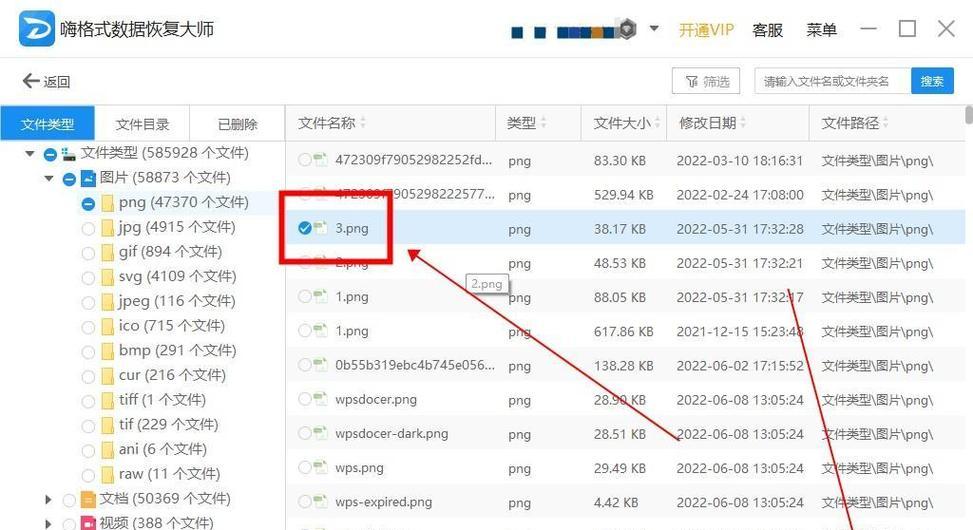The image size is (973, 530).
Task: Check the wps-expired.png file checkbox
Action: click(304, 501)
